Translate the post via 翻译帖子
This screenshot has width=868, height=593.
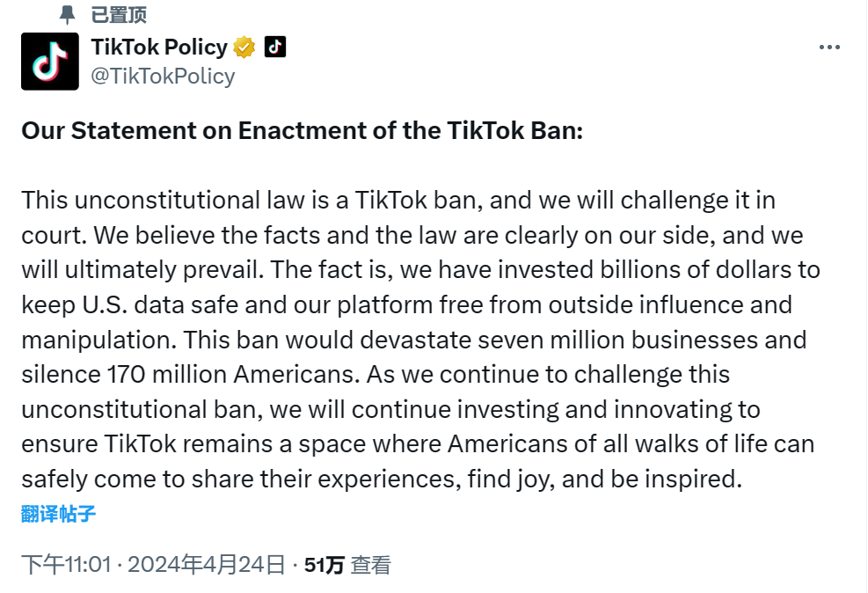pyautogui.click(x=59, y=514)
